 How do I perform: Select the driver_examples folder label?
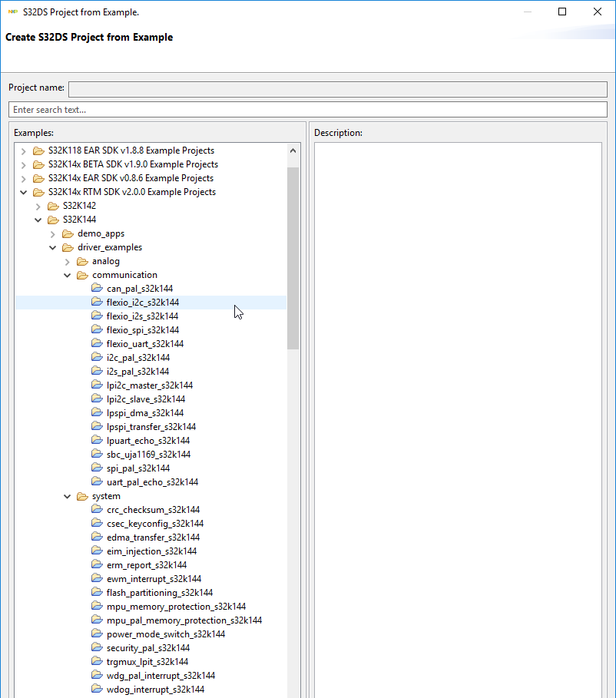tap(110, 247)
